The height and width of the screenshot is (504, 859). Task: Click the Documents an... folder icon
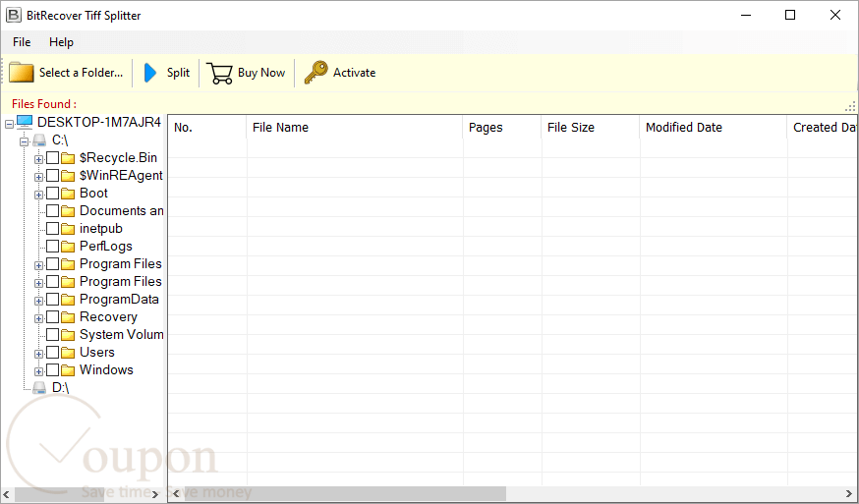[x=68, y=211]
